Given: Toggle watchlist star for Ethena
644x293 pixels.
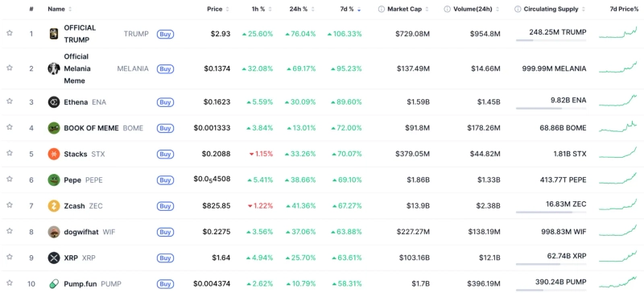Looking at the screenshot, I should [10, 101].
